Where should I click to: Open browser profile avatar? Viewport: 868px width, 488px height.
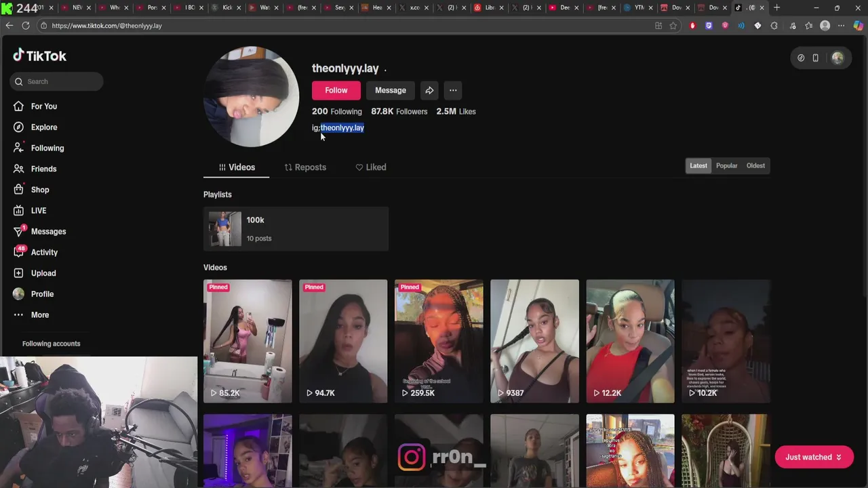[825, 26]
